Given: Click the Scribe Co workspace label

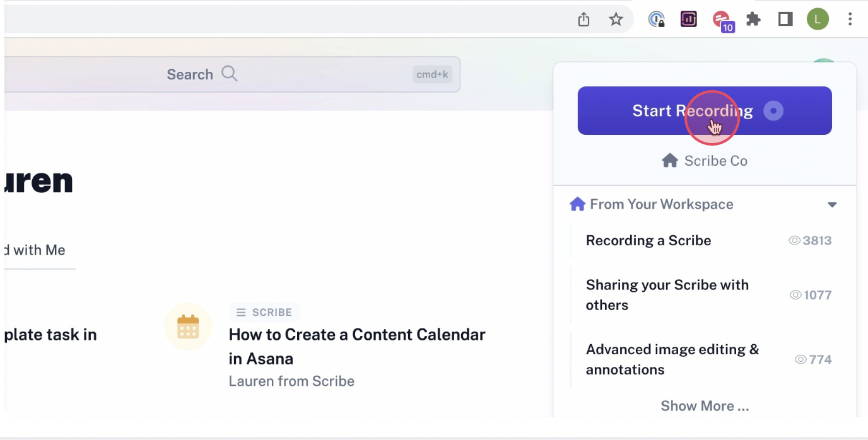Looking at the screenshot, I should coord(705,161).
